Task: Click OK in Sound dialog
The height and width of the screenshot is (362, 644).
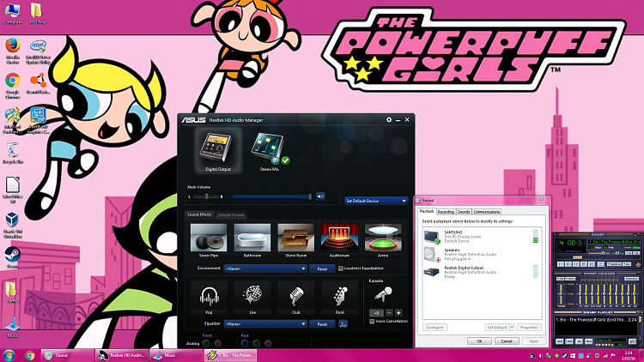Action: coord(479,341)
